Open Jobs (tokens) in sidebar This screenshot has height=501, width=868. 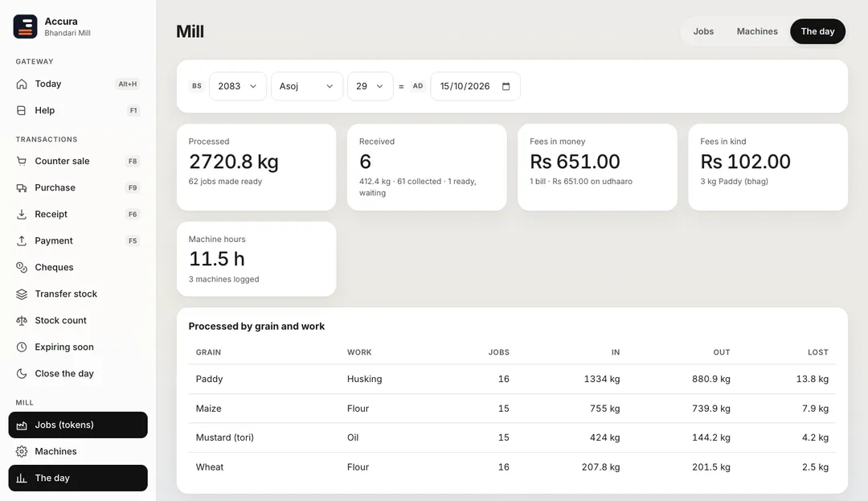click(78, 425)
